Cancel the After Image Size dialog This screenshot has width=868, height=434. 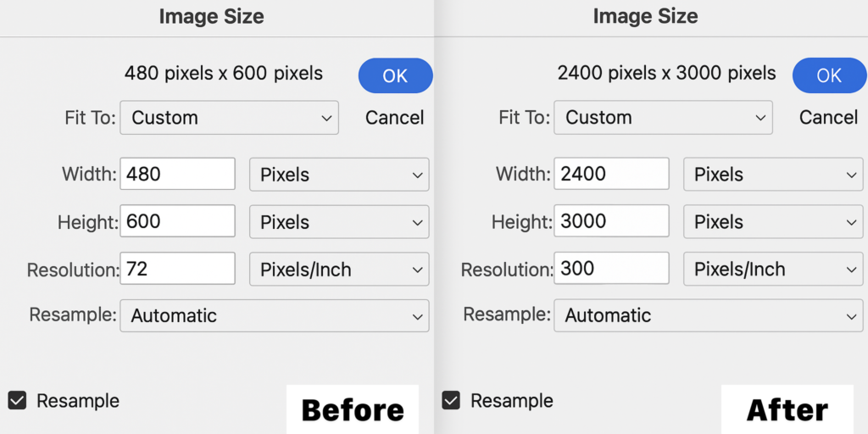tap(828, 118)
